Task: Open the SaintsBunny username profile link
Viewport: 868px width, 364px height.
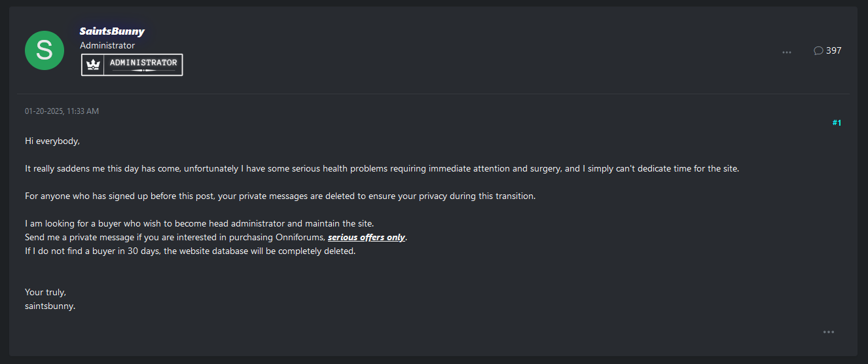Action: click(x=112, y=31)
